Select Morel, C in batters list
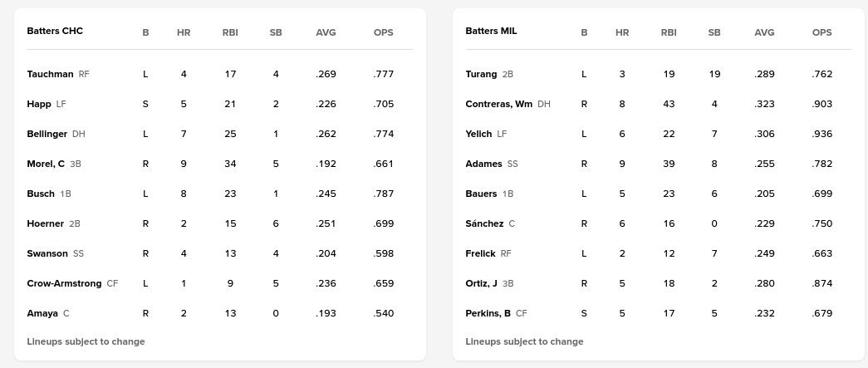The height and width of the screenshot is (368, 868). point(46,164)
